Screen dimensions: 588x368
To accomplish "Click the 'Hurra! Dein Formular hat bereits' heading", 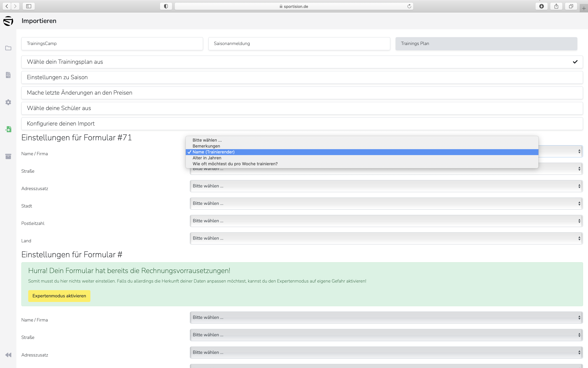I will (x=129, y=271).
